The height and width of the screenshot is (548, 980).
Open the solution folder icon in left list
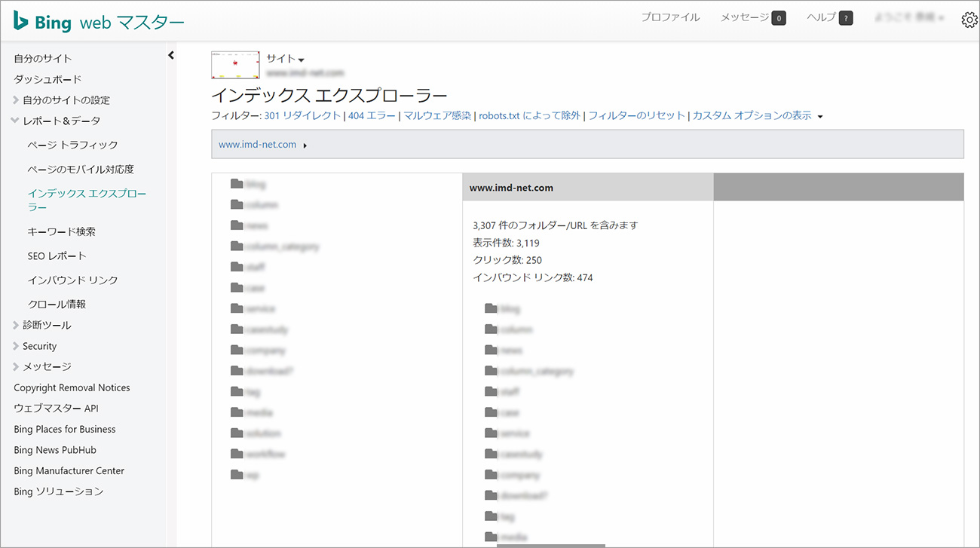(237, 433)
